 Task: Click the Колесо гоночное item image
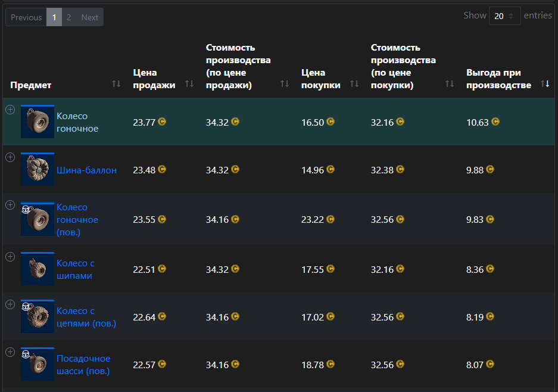click(x=38, y=122)
